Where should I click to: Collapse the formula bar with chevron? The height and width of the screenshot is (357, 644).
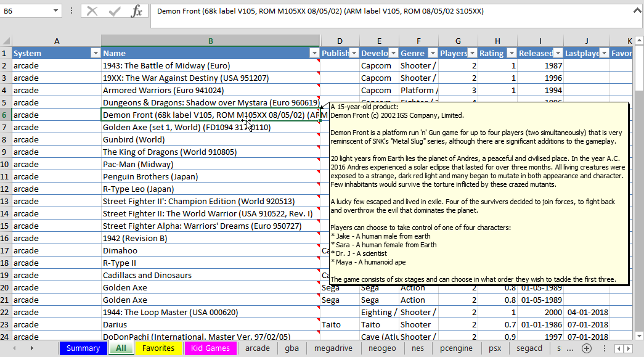(637, 10)
